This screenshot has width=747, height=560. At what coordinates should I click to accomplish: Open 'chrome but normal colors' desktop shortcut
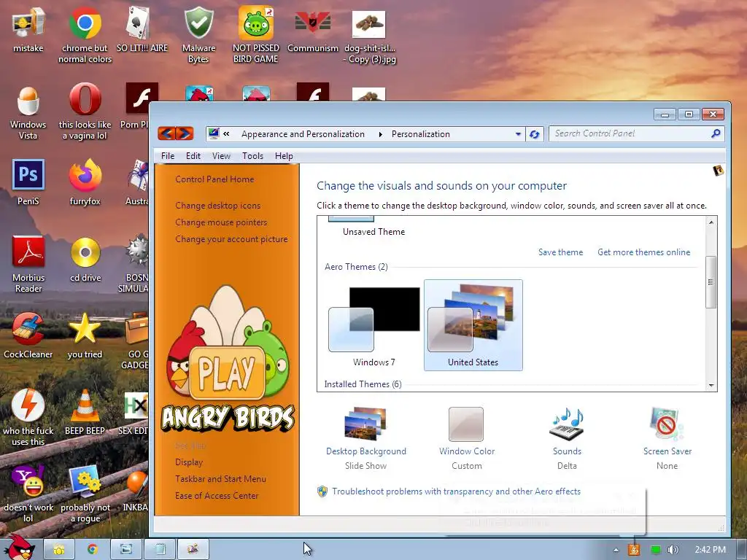pyautogui.click(x=85, y=23)
